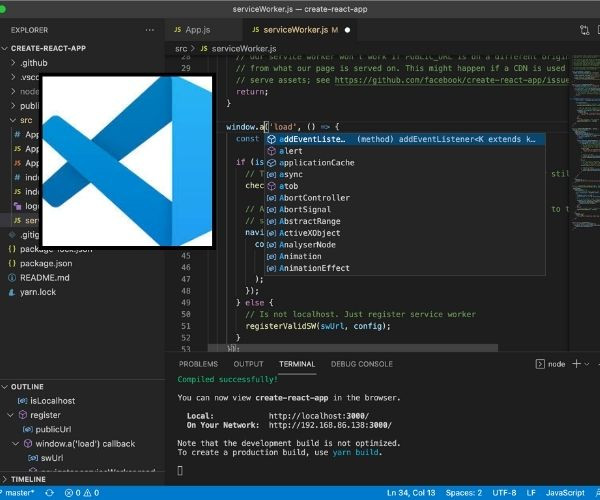Screen dimensions: 600x500
Task: Open warnings indicator in status bar
Action: coord(91,493)
